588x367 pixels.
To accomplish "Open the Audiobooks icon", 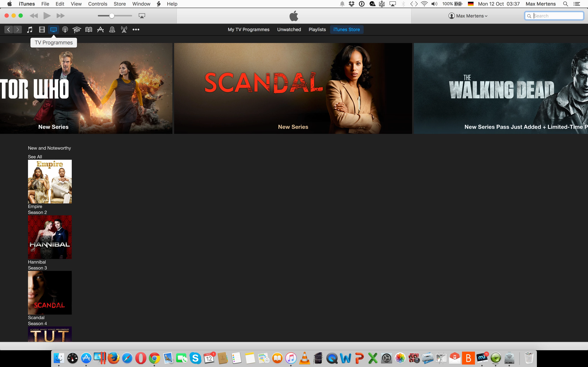I will [x=88, y=30].
